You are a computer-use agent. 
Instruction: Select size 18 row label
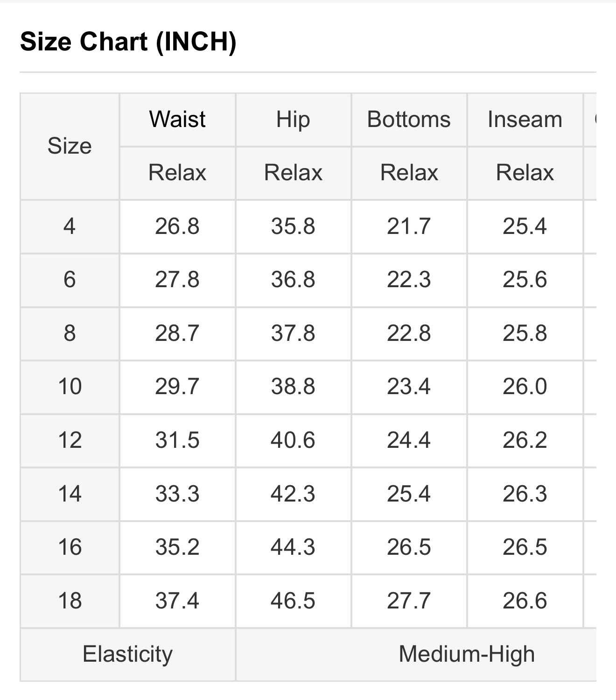[70, 601]
